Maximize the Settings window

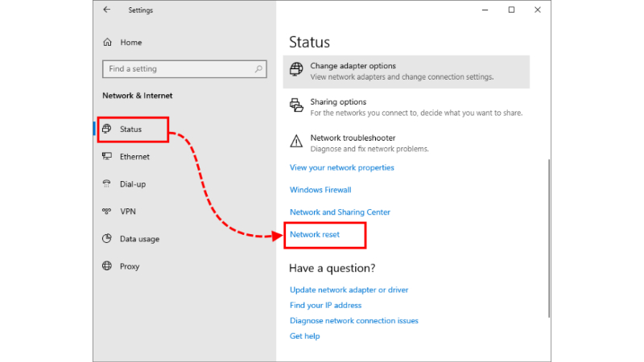click(x=511, y=10)
